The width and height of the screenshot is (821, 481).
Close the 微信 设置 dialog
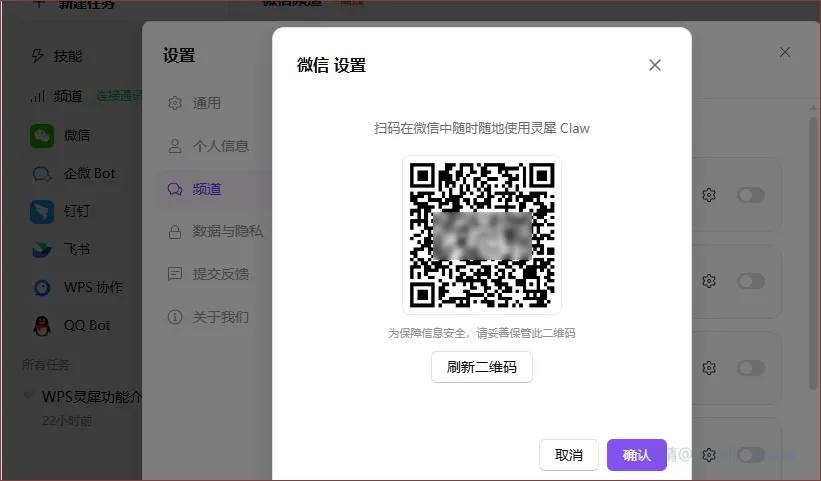click(654, 65)
